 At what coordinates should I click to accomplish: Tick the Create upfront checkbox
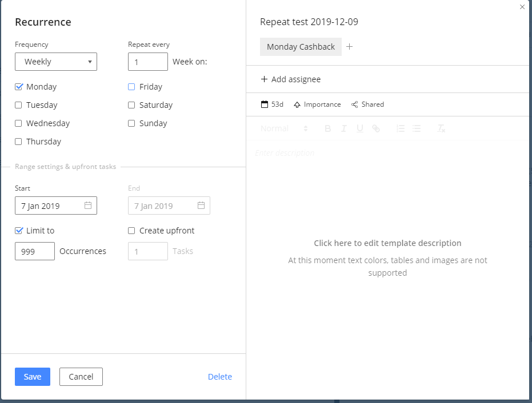coord(131,231)
